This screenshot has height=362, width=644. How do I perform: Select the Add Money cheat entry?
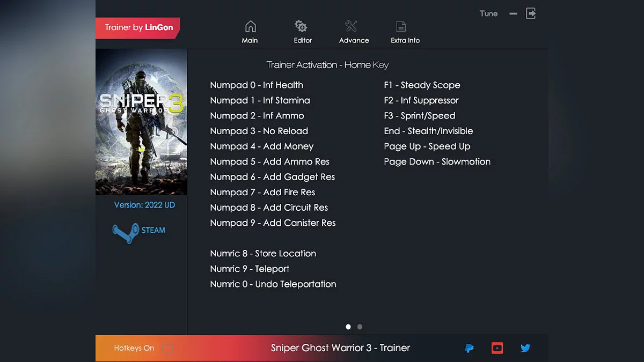point(261,146)
